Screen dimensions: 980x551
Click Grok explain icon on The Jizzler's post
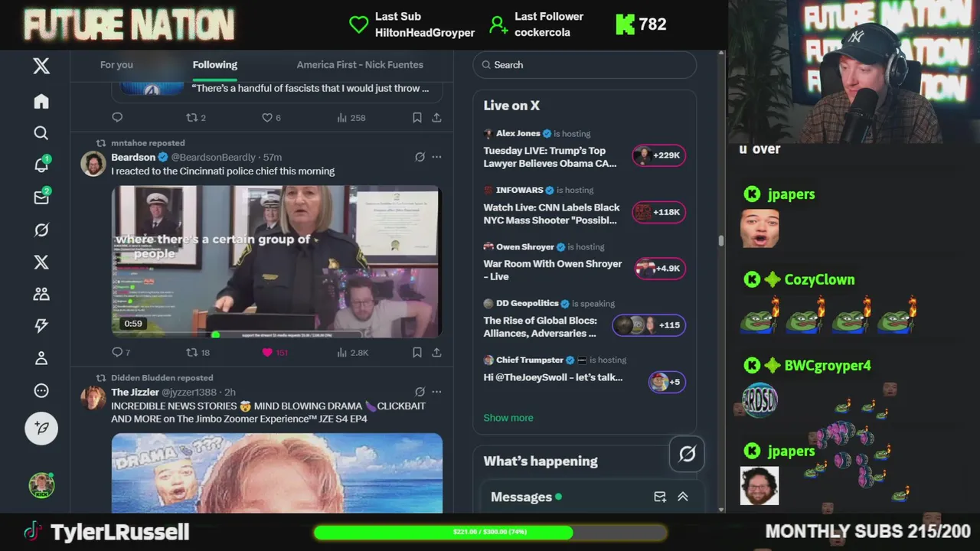pyautogui.click(x=420, y=392)
